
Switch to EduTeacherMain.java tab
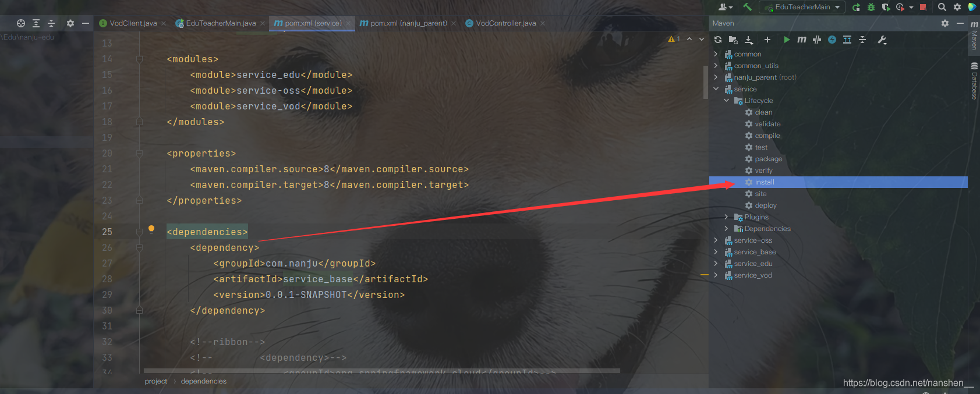(x=221, y=23)
